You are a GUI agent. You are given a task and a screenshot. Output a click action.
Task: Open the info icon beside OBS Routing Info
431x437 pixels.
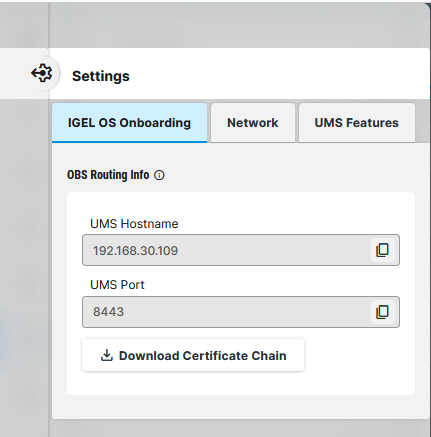(x=159, y=175)
